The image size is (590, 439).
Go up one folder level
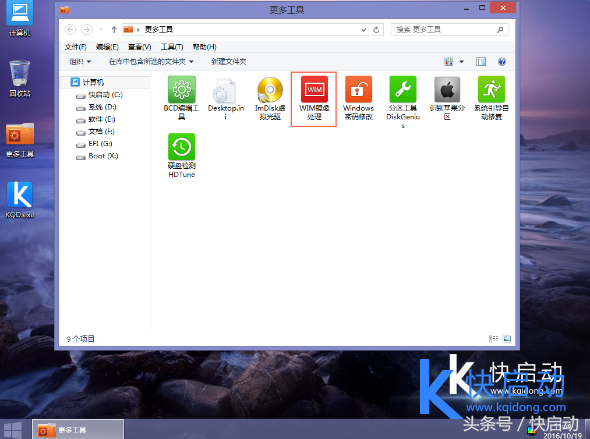(114, 29)
